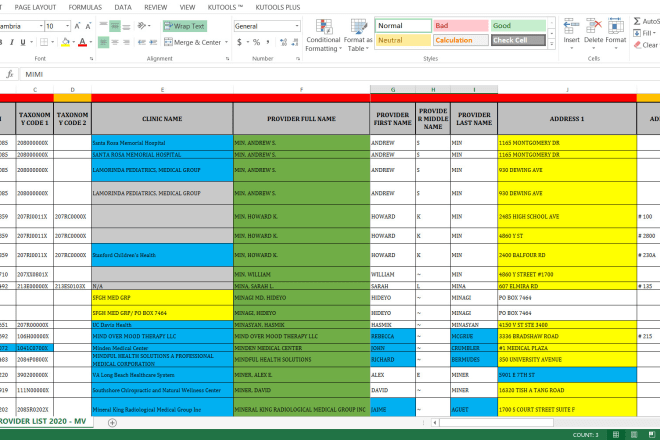Viewport: 660px width, 440px height.
Task: Center text horizontally
Action: [114, 42]
